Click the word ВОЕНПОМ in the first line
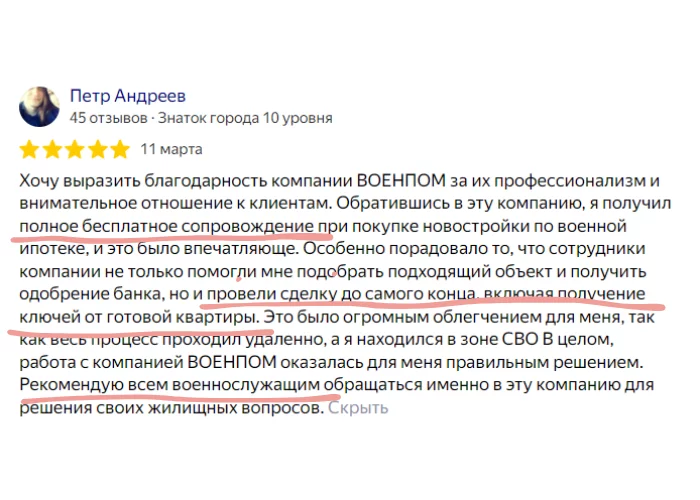This screenshot has width=700, height=500. pos(401,181)
